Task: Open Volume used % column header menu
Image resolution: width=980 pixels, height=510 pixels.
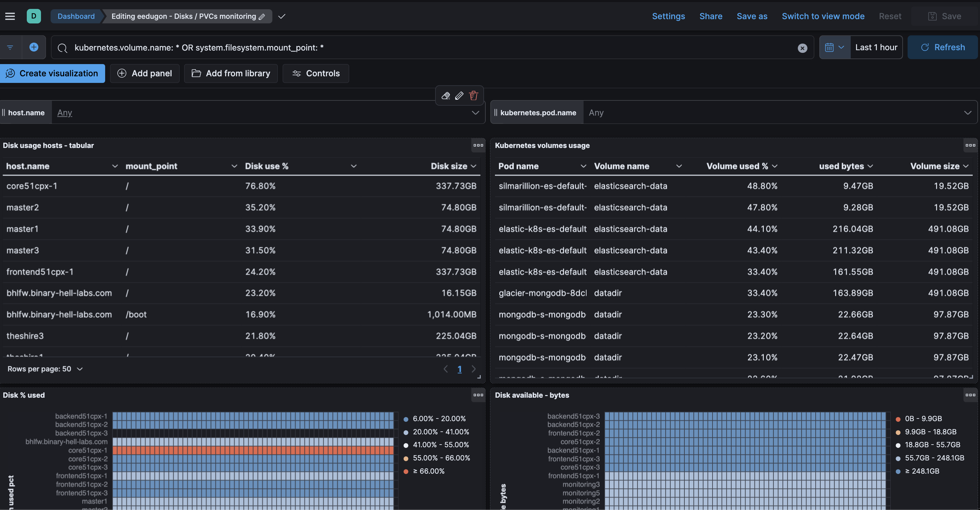Action: click(775, 166)
